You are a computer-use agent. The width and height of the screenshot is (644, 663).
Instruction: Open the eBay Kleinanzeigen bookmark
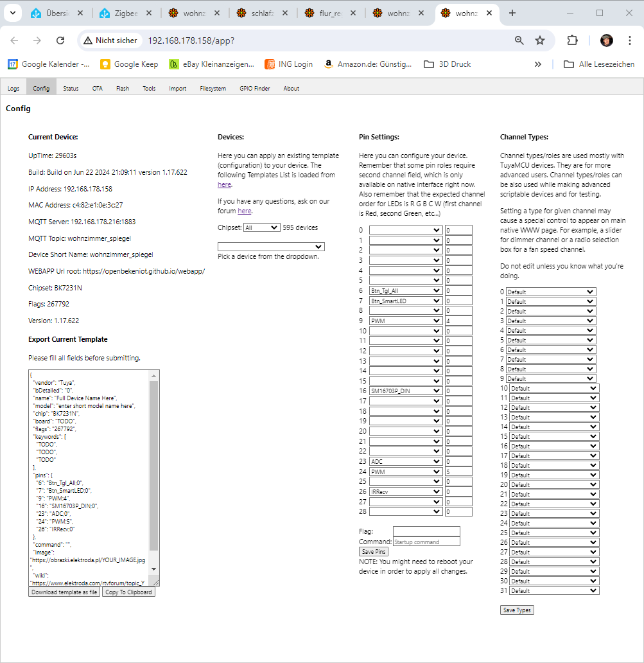pos(212,64)
